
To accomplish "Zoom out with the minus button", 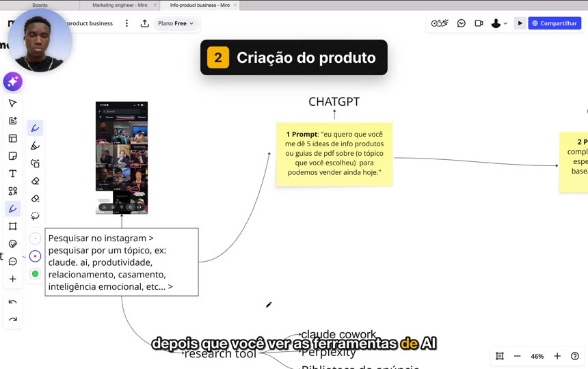I will click(x=517, y=356).
